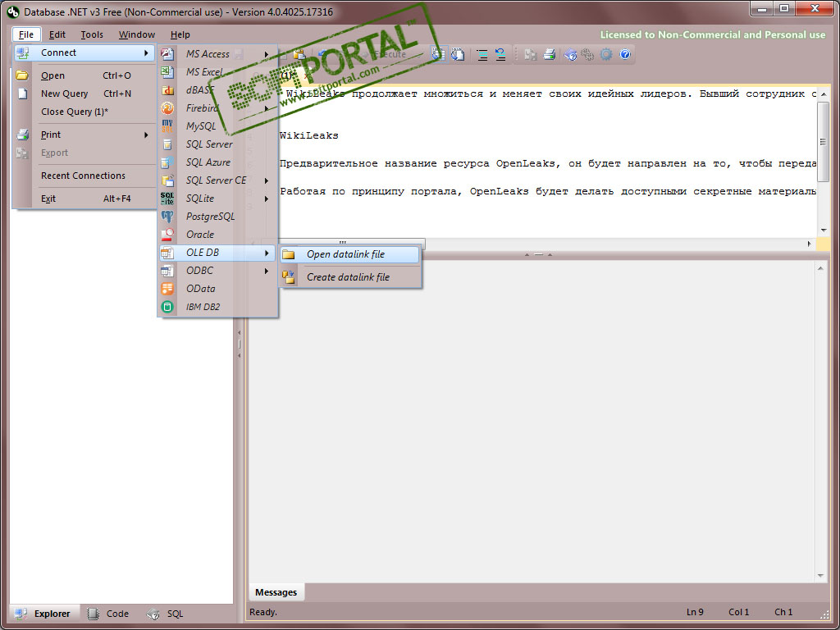Expand the SQLite submenu arrow

click(267, 199)
